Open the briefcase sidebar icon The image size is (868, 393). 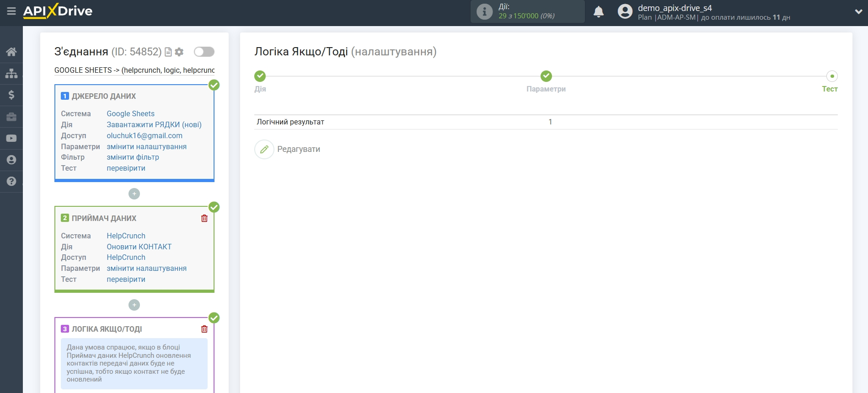coord(11,117)
